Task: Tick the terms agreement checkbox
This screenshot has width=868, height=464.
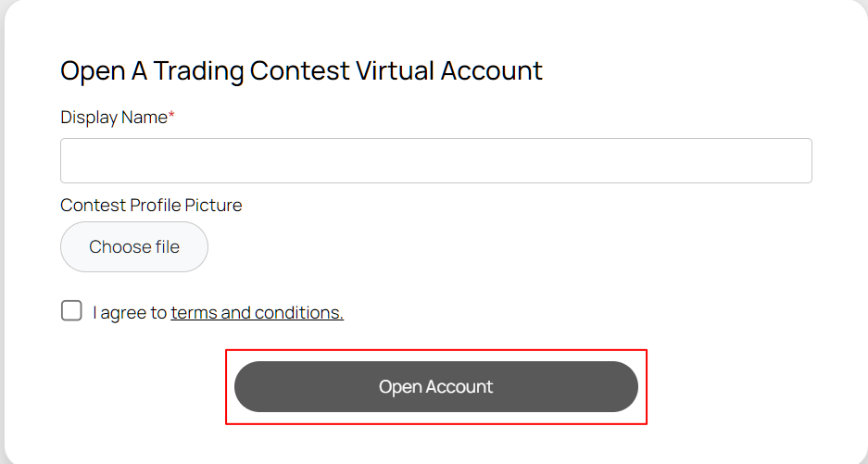Action: click(71, 311)
